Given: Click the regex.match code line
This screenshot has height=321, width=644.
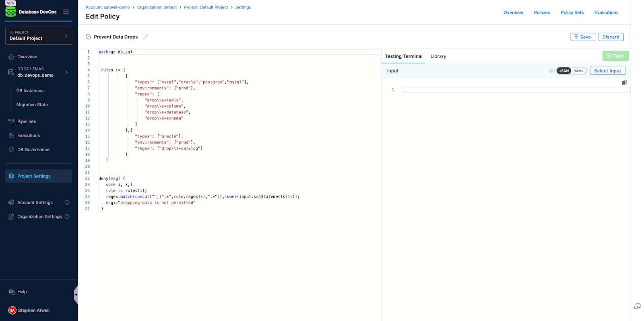Looking at the screenshot, I should click(x=203, y=197).
